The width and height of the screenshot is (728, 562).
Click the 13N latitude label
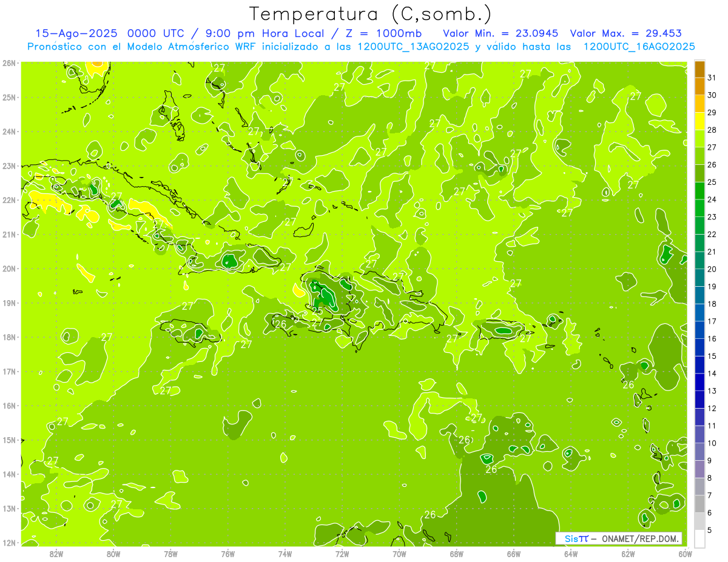9,508
